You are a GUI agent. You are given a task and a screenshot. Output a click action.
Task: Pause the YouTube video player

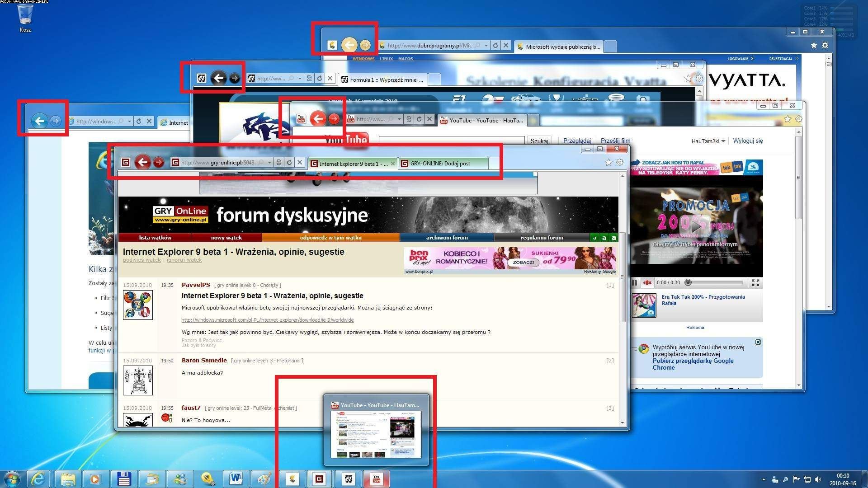click(x=635, y=282)
